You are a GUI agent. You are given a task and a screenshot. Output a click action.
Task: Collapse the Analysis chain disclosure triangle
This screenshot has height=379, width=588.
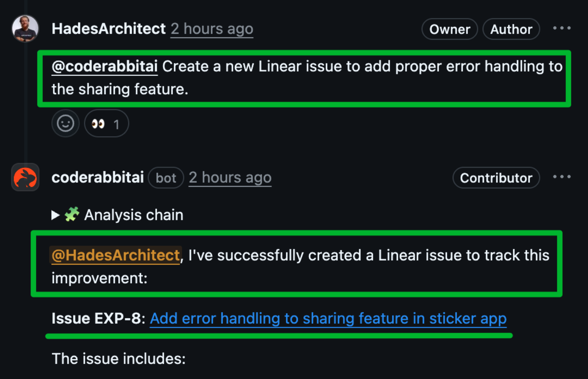[x=55, y=215]
